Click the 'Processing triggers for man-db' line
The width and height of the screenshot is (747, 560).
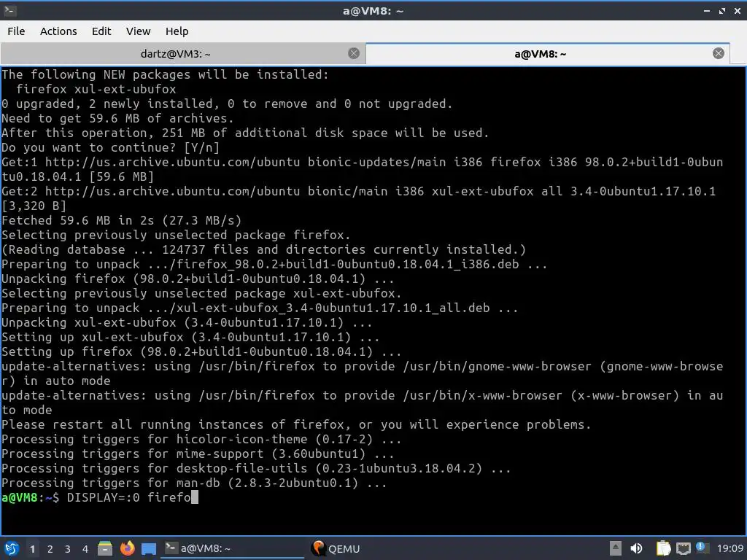194,483
